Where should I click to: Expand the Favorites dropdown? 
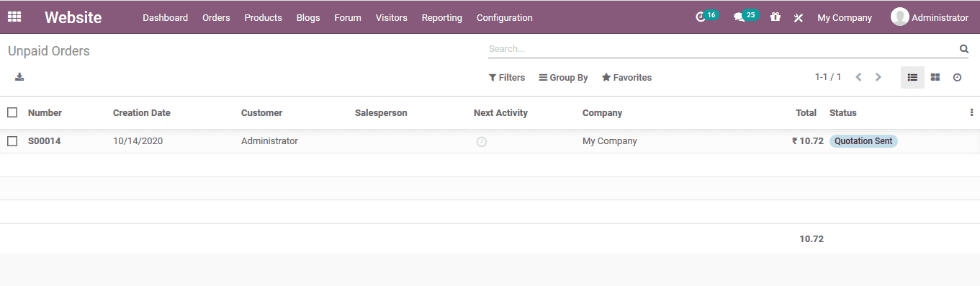point(626,77)
